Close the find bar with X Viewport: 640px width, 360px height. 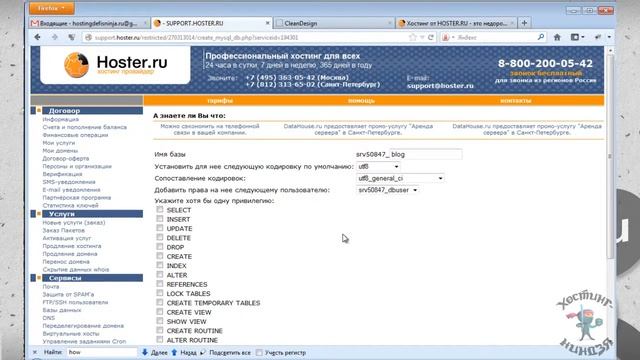[35, 352]
